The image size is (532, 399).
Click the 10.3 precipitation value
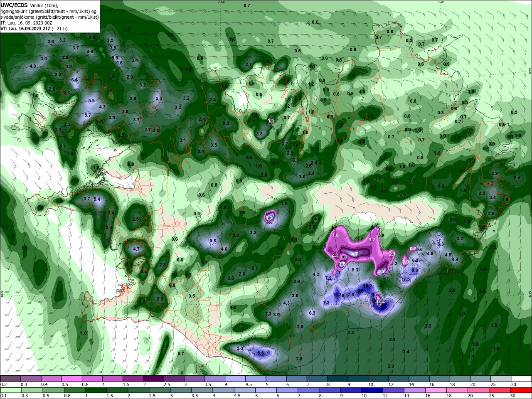(337, 295)
